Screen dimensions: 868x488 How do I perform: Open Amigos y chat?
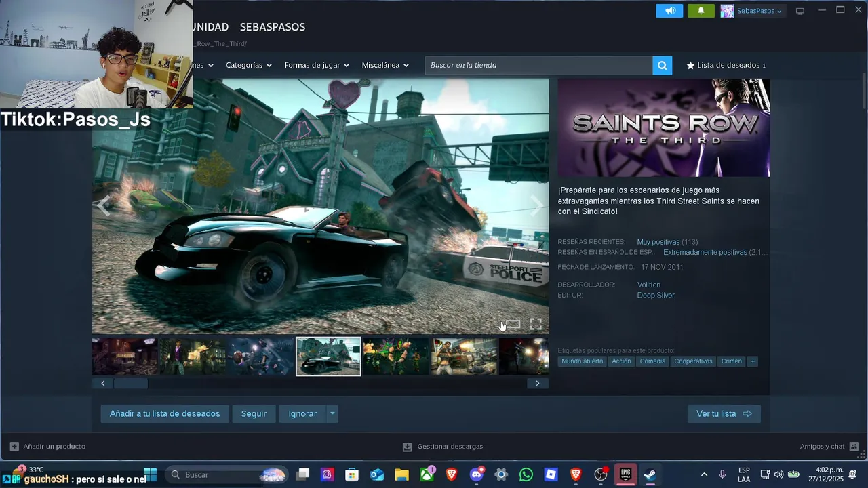point(829,447)
